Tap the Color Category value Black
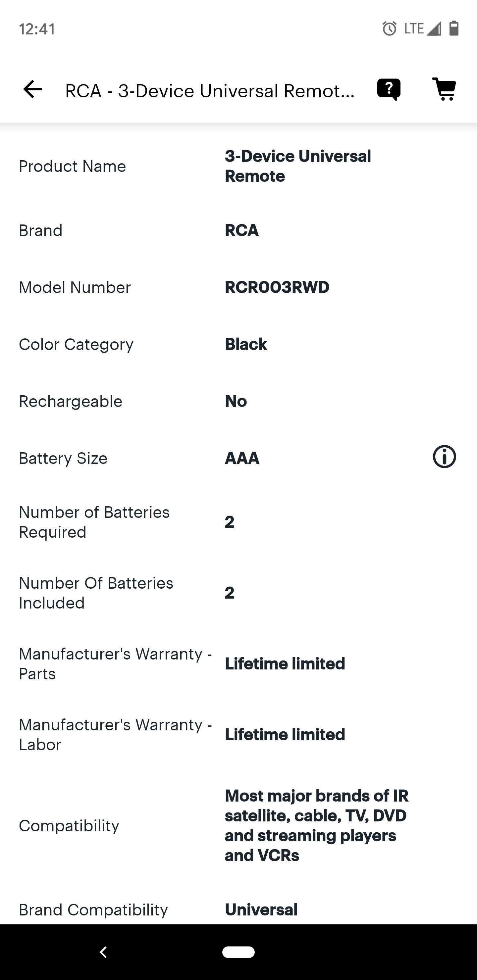Screen dimensions: 477x980 pos(246,344)
